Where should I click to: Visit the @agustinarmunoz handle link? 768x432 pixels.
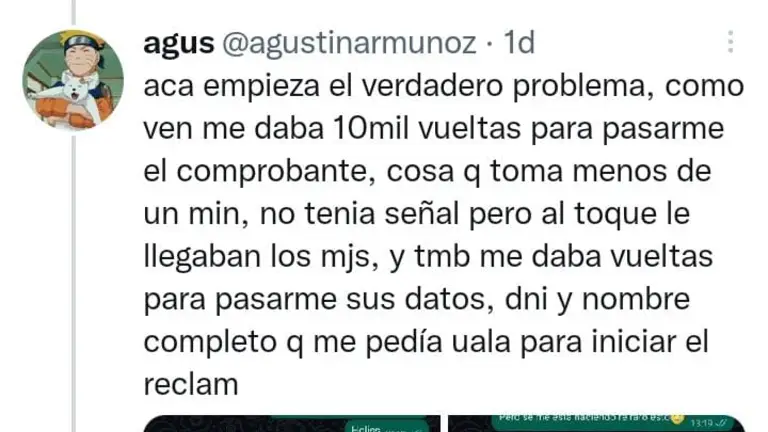tap(349, 43)
